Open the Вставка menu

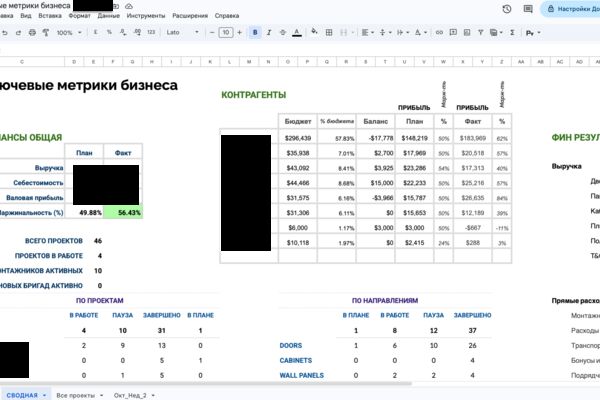click(x=50, y=16)
